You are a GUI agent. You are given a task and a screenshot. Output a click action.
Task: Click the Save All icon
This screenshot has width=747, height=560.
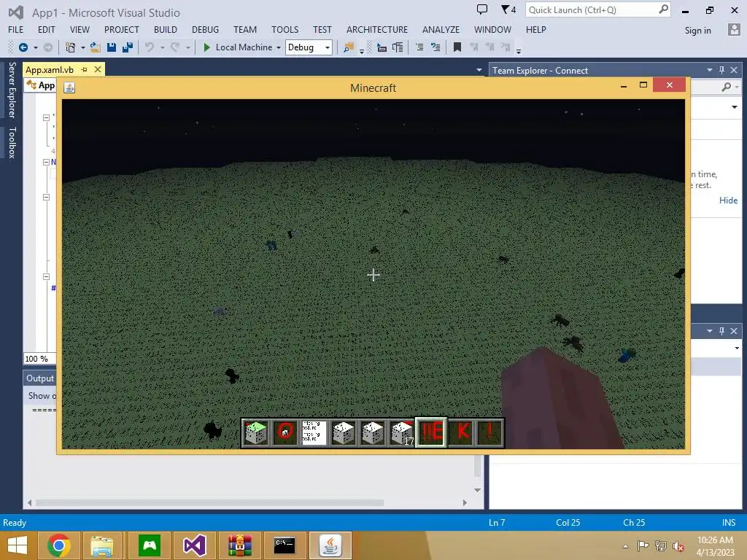pyautogui.click(x=128, y=47)
